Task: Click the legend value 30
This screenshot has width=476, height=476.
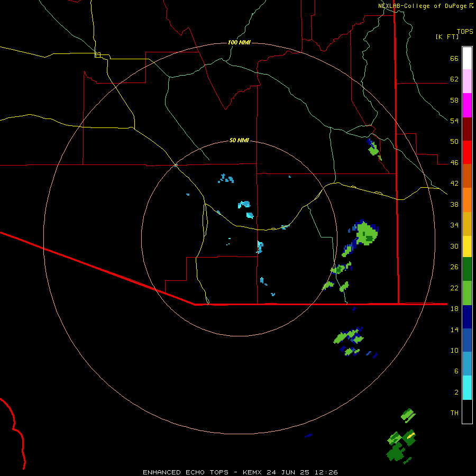Action: (x=454, y=246)
